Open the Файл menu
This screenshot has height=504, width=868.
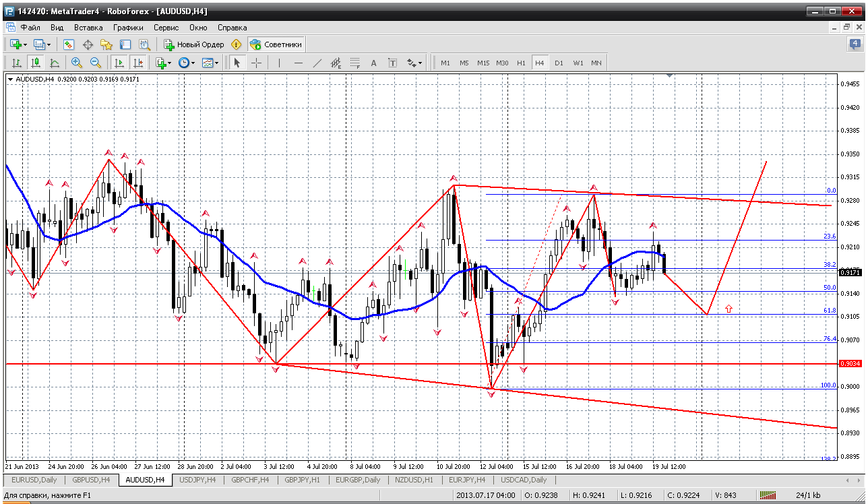click(30, 28)
